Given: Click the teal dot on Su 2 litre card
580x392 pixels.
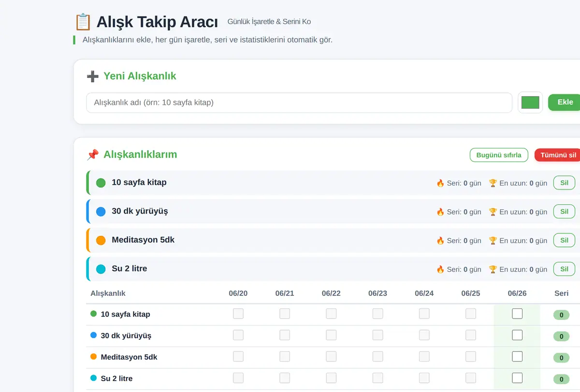Looking at the screenshot, I should [x=101, y=269].
